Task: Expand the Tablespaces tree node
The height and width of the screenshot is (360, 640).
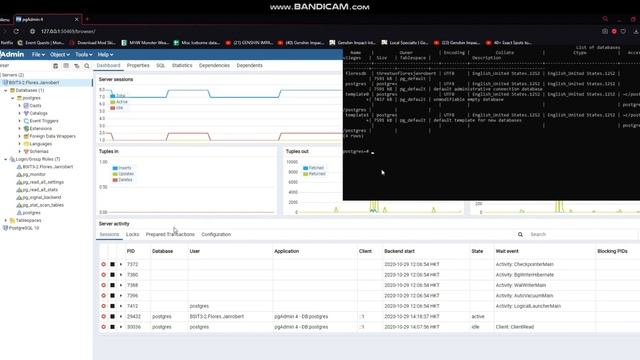Action: (x=6, y=220)
